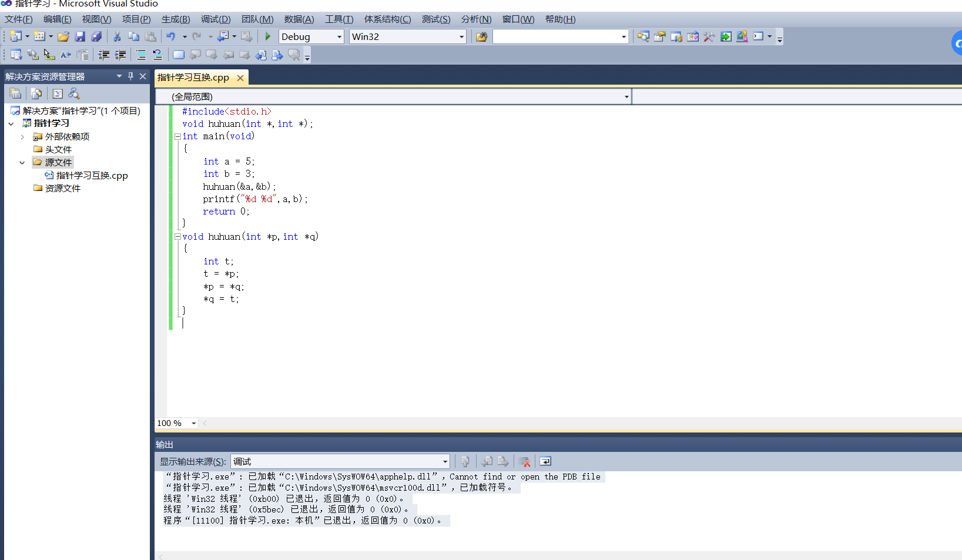Image resolution: width=962 pixels, height=560 pixels.
Task: Click the New Project toolbar icon
Action: click(x=16, y=36)
